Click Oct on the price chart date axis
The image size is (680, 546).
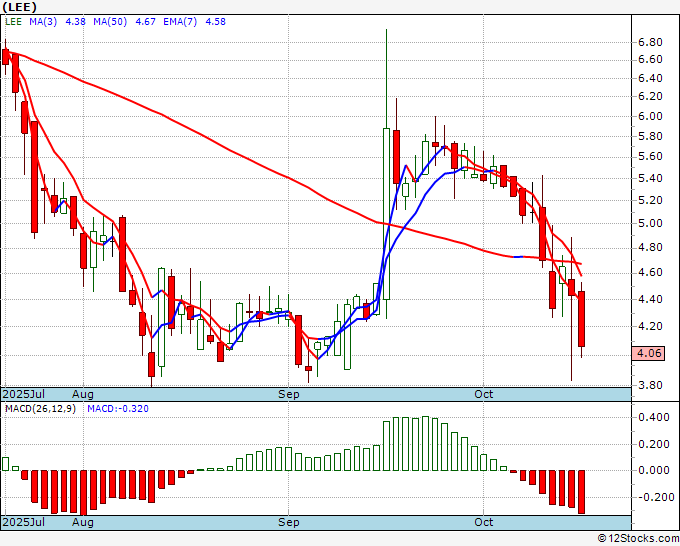pos(484,394)
